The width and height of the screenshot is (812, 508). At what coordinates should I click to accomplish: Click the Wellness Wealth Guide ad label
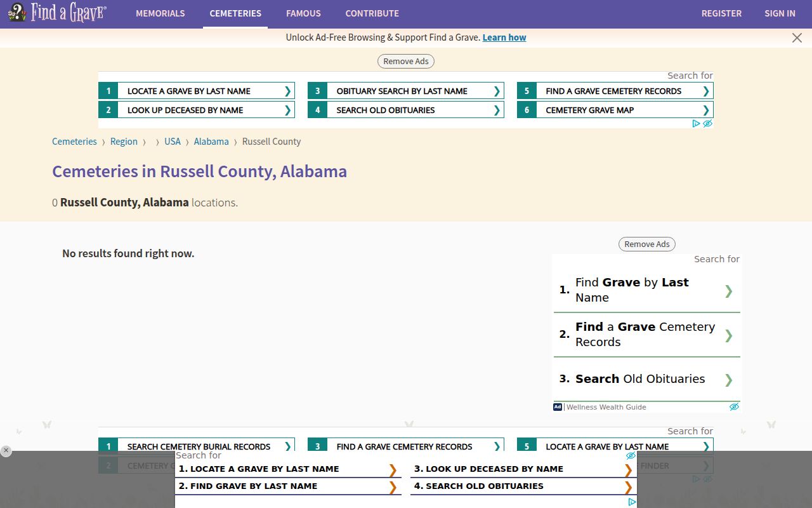[x=606, y=407]
